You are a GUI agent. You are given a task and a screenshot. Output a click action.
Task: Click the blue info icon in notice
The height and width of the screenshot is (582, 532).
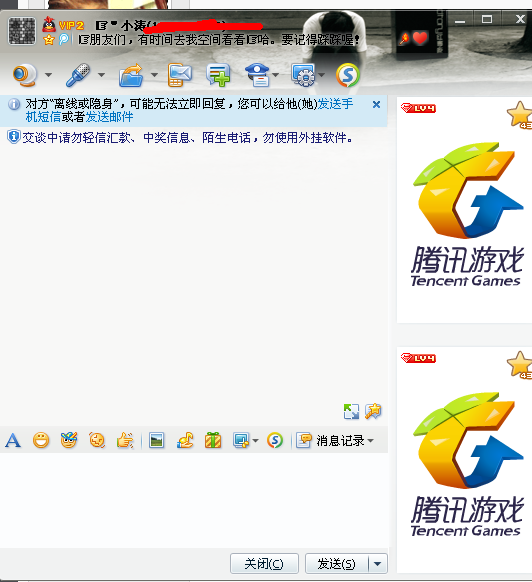click(14, 104)
